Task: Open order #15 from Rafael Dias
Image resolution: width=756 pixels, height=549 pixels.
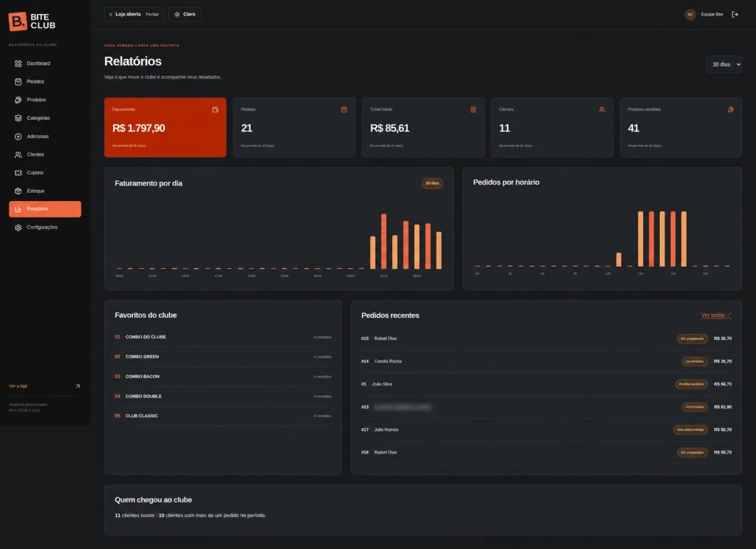Action: (x=546, y=338)
